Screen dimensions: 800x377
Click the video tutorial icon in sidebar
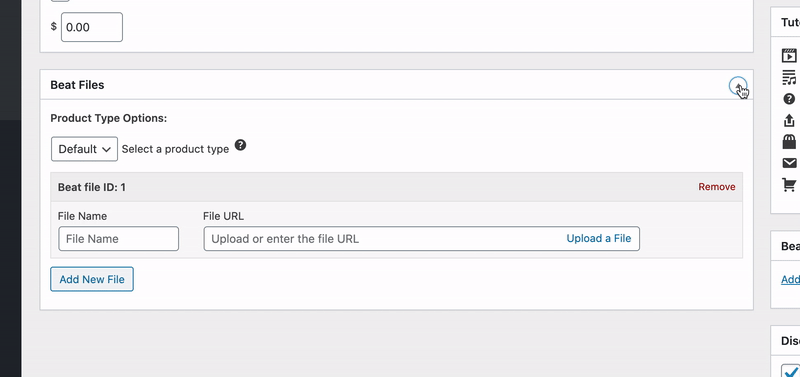(789, 55)
